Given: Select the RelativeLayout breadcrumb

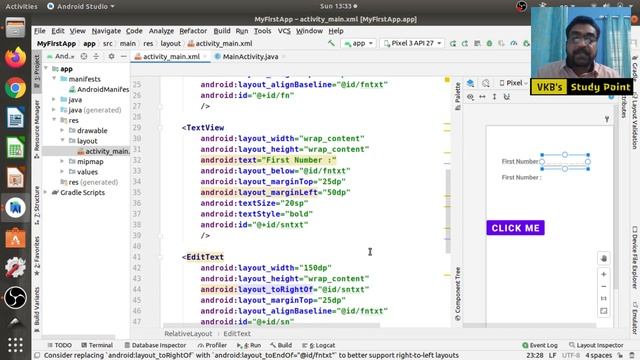Looking at the screenshot, I should click(x=188, y=333).
